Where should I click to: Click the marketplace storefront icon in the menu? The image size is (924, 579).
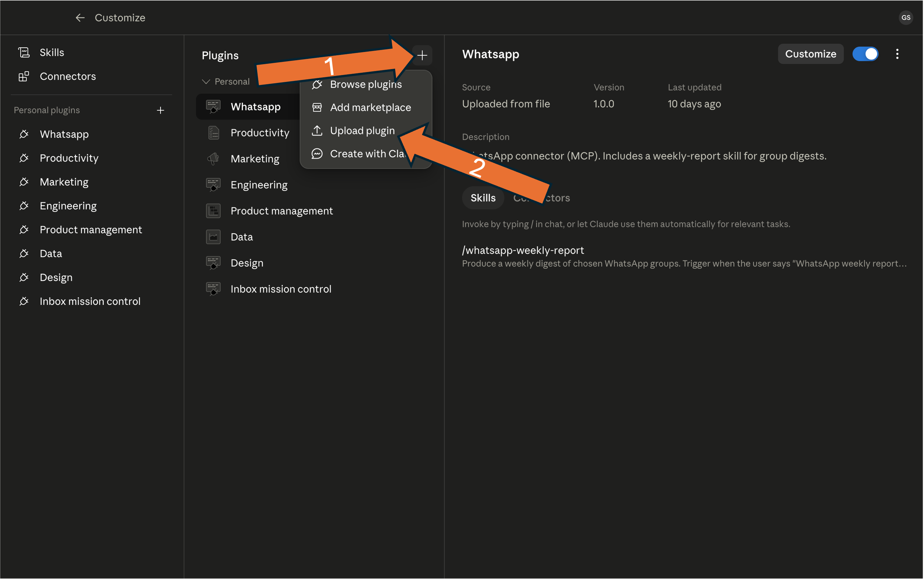tap(317, 107)
